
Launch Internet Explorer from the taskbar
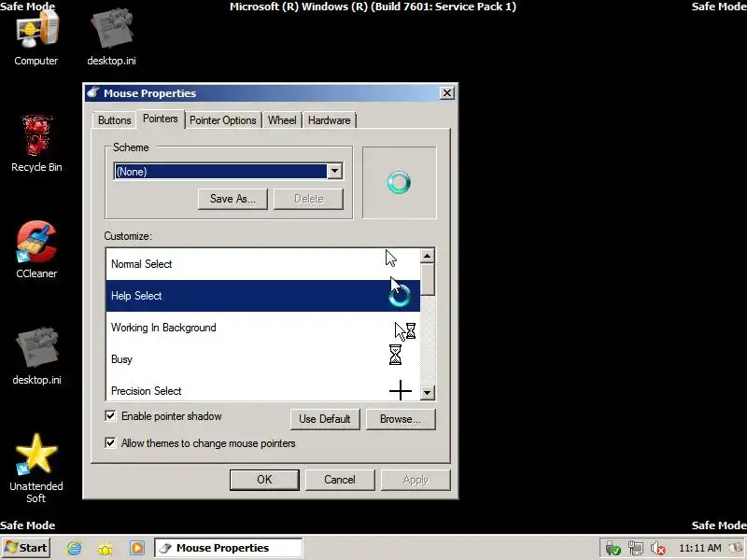(75, 548)
